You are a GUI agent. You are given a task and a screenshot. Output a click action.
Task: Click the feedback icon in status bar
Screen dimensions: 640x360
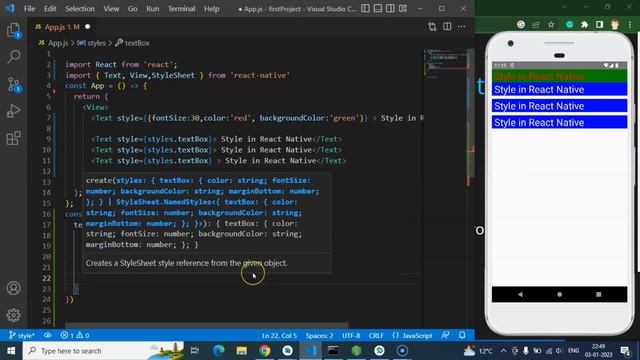coord(445,336)
